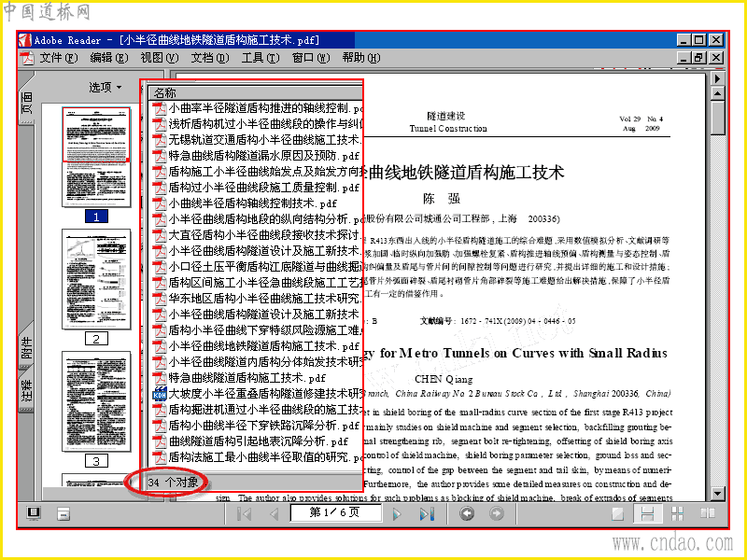Image resolution: width=747 pixels, height=560 pixels.
Task: Expand the toolbar overflow arrow at top right
Action: tap(717, 78)
